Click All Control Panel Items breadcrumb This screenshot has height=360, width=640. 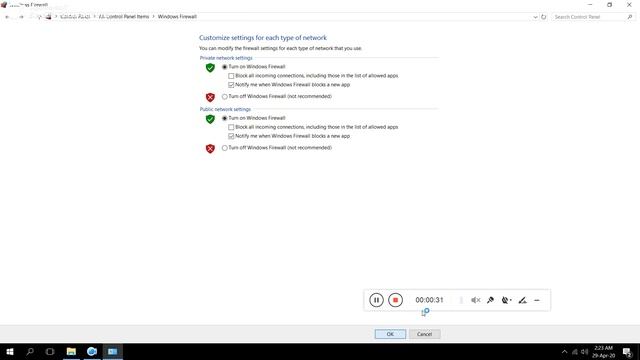pyautogui.click(x=124, y=17)
